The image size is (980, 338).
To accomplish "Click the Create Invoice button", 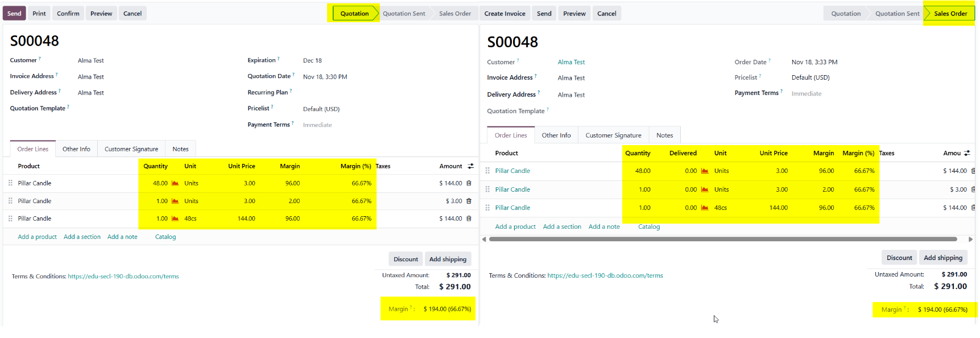I will (505, 14).
